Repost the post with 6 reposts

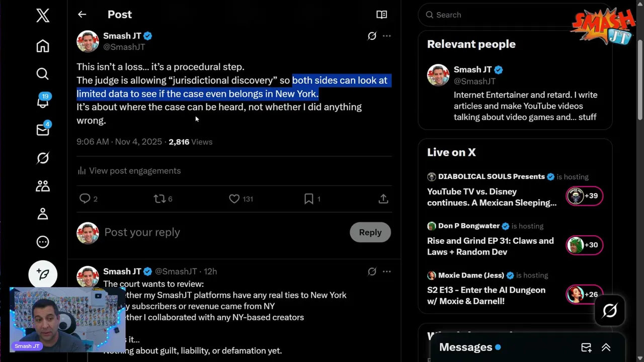click(159, 199)
